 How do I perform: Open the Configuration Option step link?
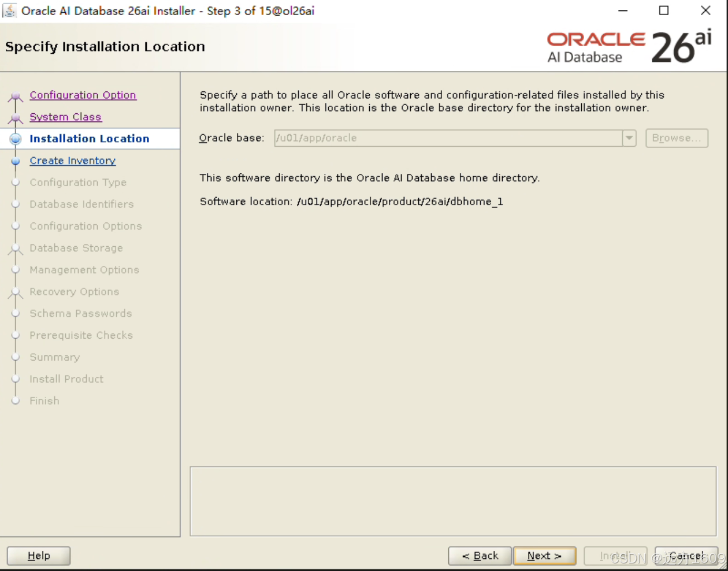point(83,95)
